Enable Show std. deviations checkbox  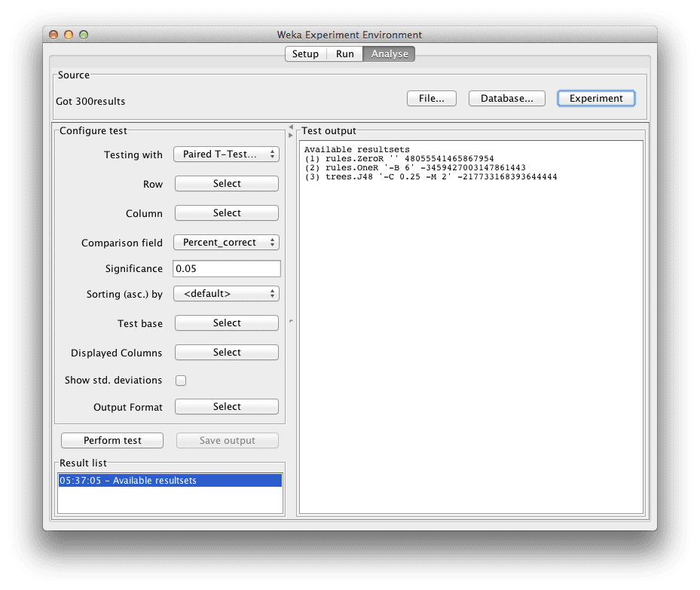point(181,381)
